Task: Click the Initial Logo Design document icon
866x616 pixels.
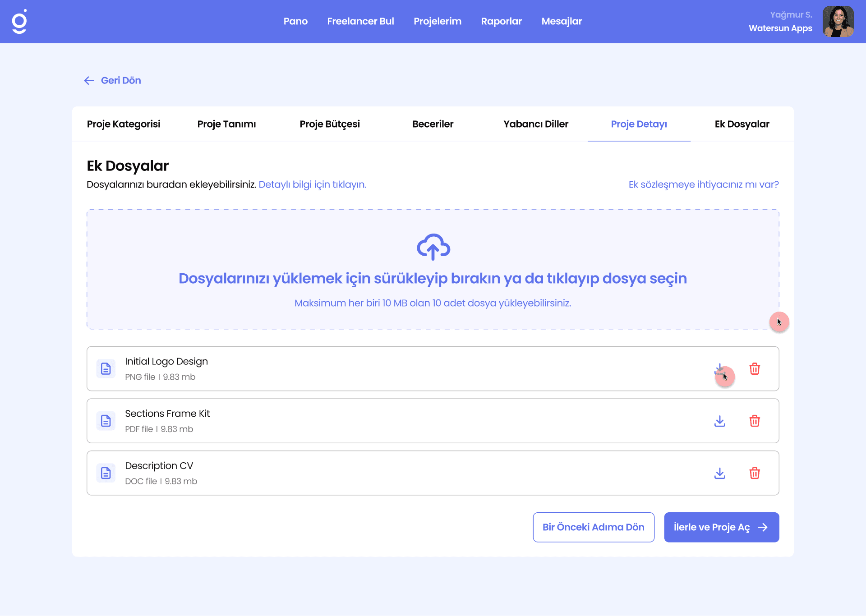Action: (106, 369)
